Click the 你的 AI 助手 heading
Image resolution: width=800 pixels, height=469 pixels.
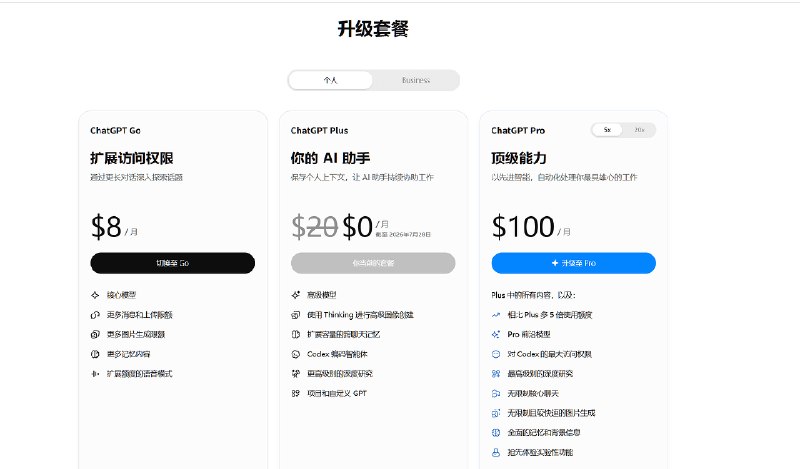(x=331, y=158)
